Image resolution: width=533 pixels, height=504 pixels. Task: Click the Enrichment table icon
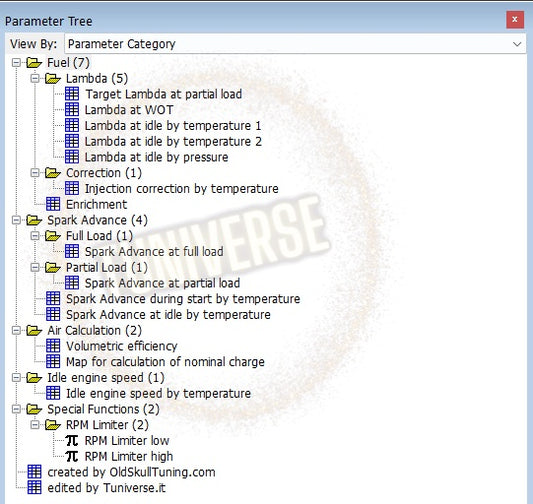53,204
